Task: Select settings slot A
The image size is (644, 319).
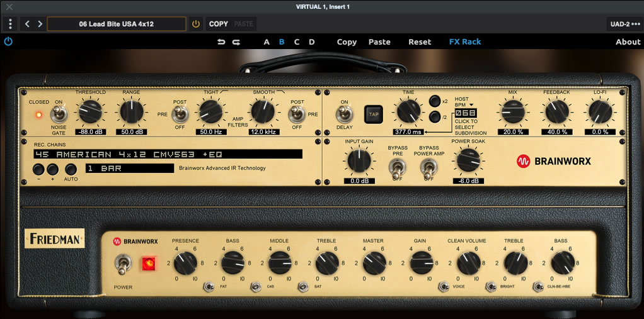Action: coord(267,42)
